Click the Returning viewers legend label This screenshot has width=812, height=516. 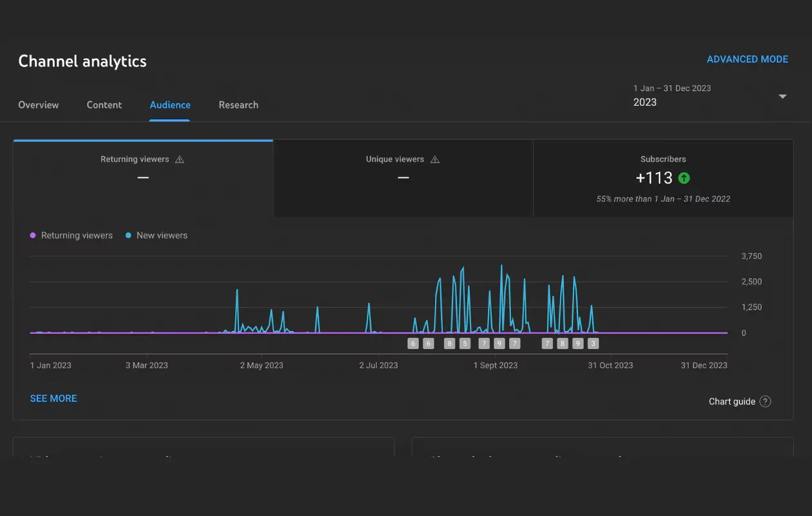(77, 235)
